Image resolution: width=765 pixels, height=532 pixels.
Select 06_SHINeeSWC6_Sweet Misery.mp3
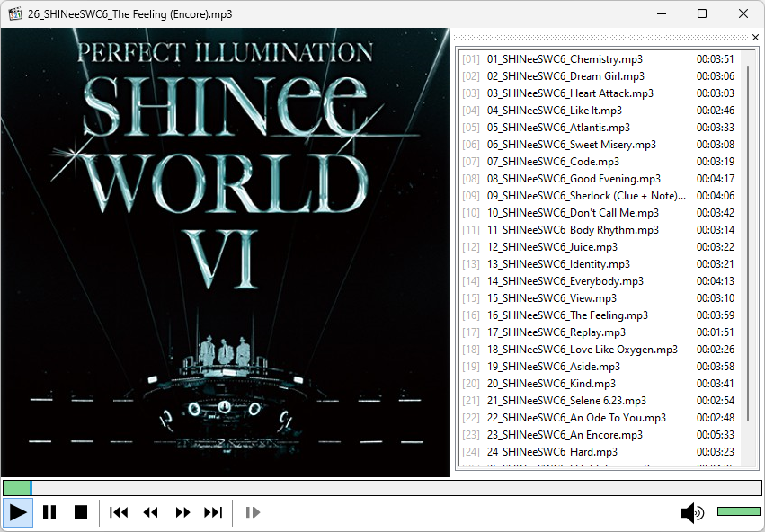[600, 145]
